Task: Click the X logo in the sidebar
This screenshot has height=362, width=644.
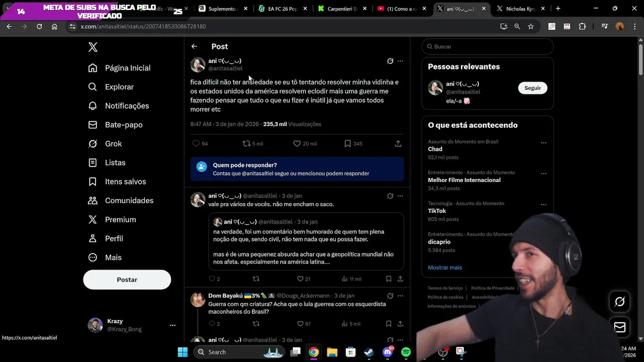Action: tap(93, 47)
